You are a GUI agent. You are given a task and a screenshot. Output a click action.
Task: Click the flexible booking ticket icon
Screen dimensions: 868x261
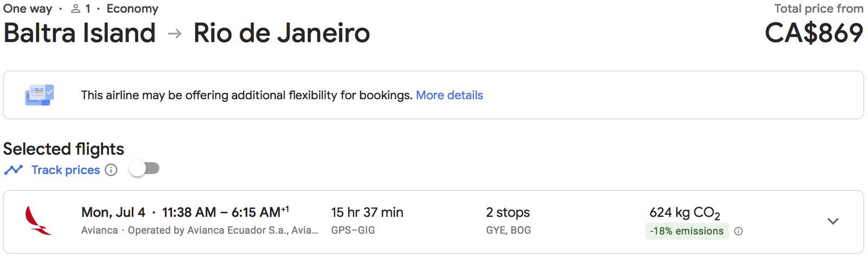[x=39, y=95]
